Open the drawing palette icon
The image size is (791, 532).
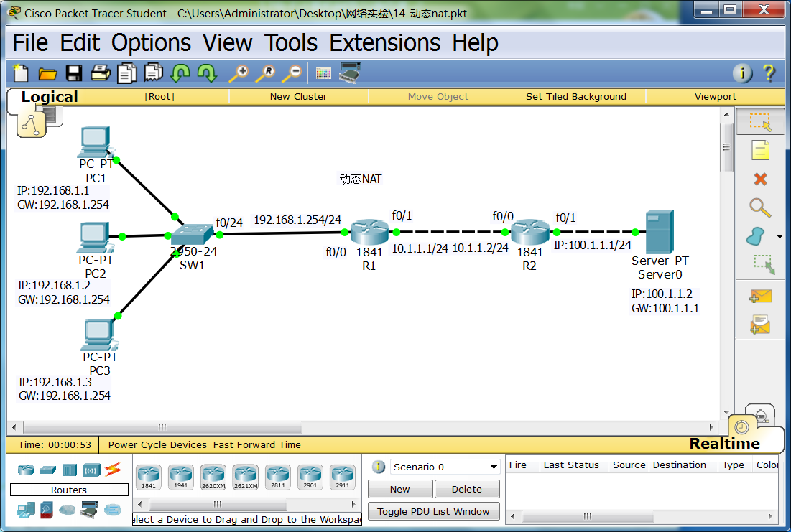[x=323, y=74]
